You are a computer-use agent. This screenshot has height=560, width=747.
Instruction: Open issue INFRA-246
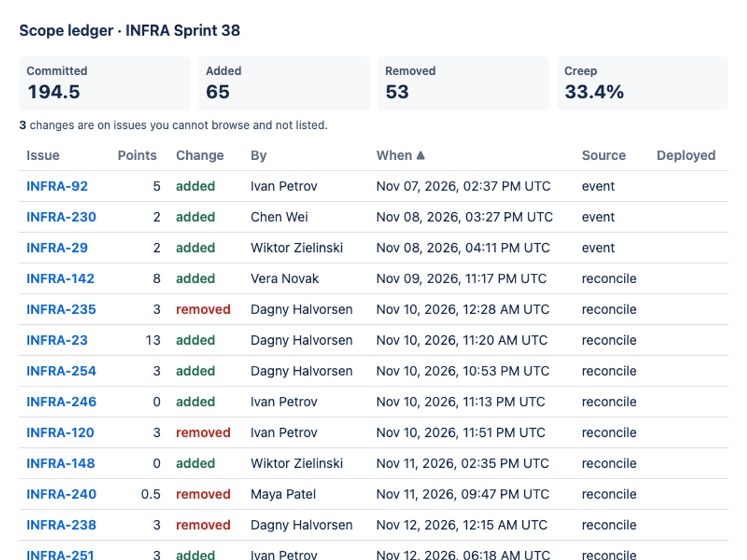[x=61, y=402]
